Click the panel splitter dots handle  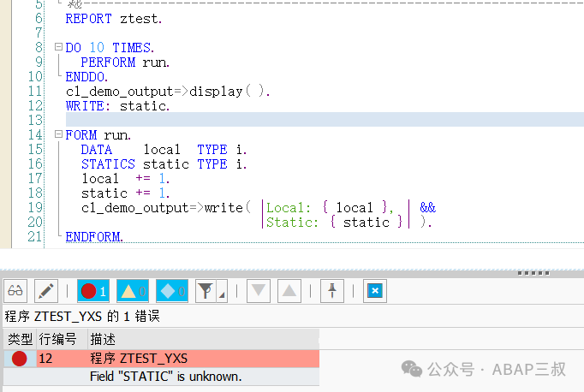(533, 273)
